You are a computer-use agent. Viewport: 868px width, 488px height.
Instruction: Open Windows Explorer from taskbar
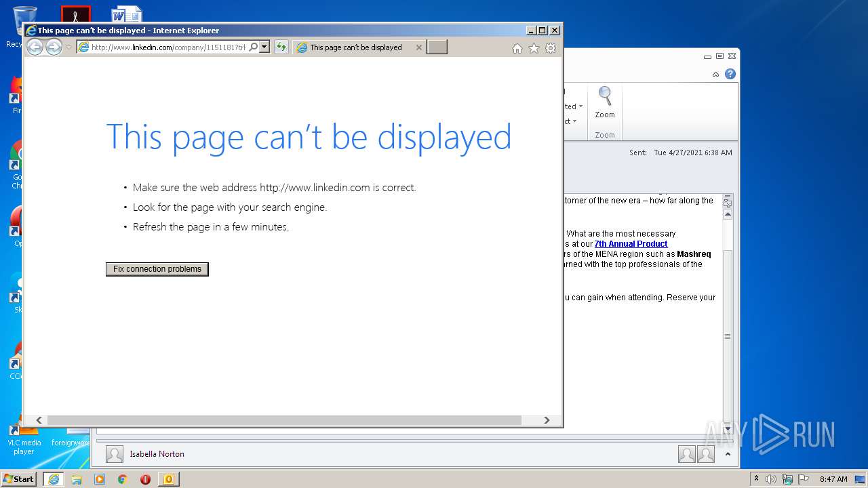(77, 479)
